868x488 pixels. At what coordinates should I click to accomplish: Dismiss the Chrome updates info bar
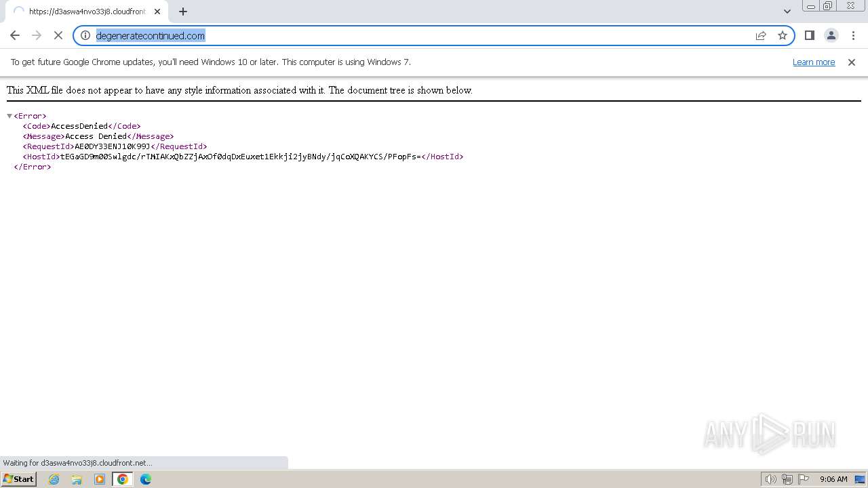tap(852, 62)
